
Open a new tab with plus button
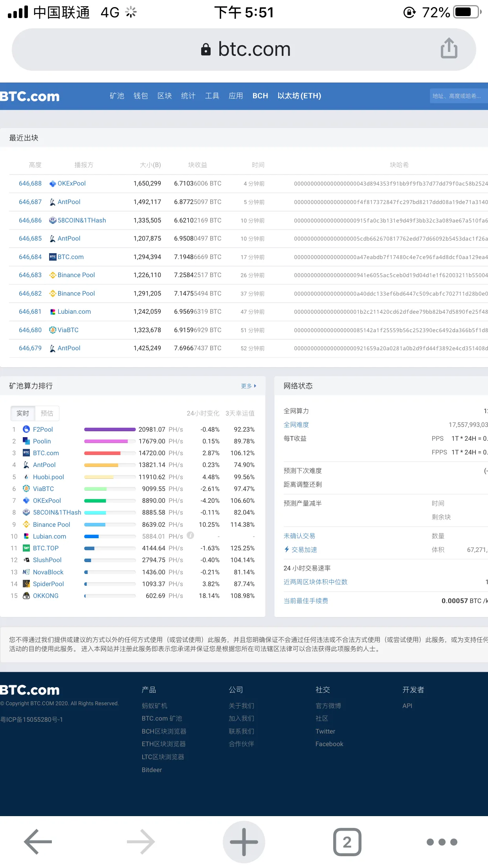click(244, 842)
